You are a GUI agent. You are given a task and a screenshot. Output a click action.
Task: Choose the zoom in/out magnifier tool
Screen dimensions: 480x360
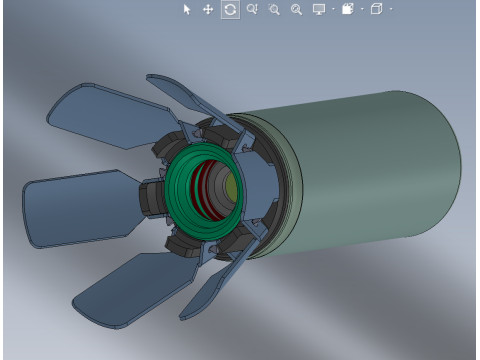252,9
